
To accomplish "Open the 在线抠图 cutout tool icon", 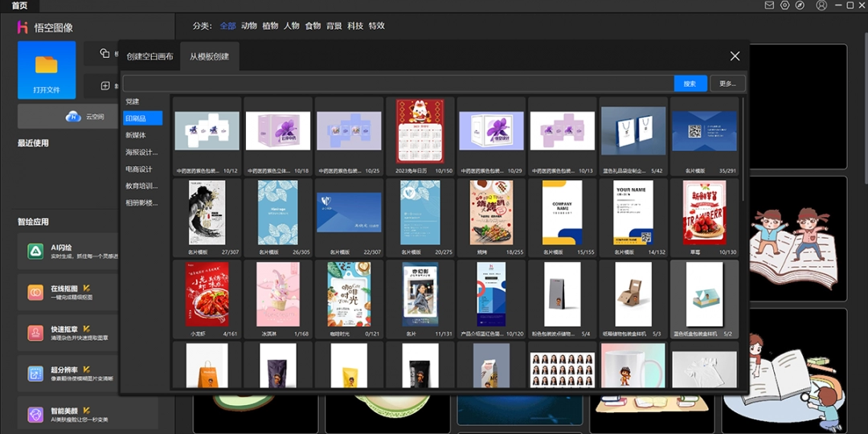I will (x=35, y=293).
